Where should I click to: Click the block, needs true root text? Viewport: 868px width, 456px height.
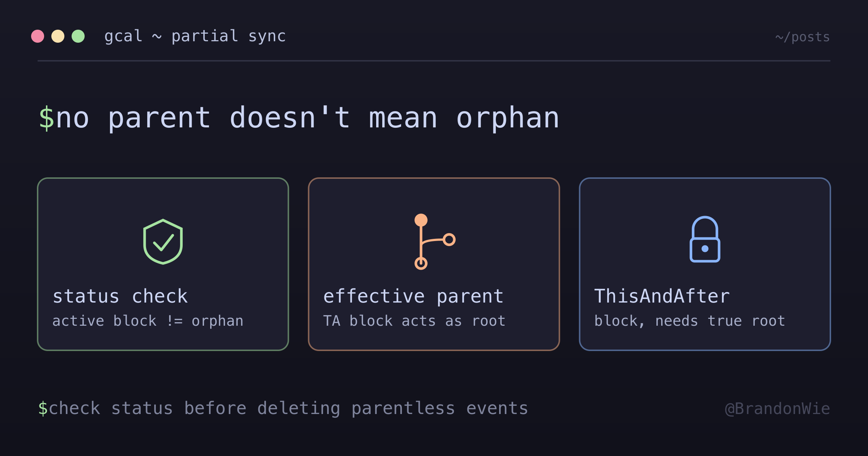[x=690, y=321]
